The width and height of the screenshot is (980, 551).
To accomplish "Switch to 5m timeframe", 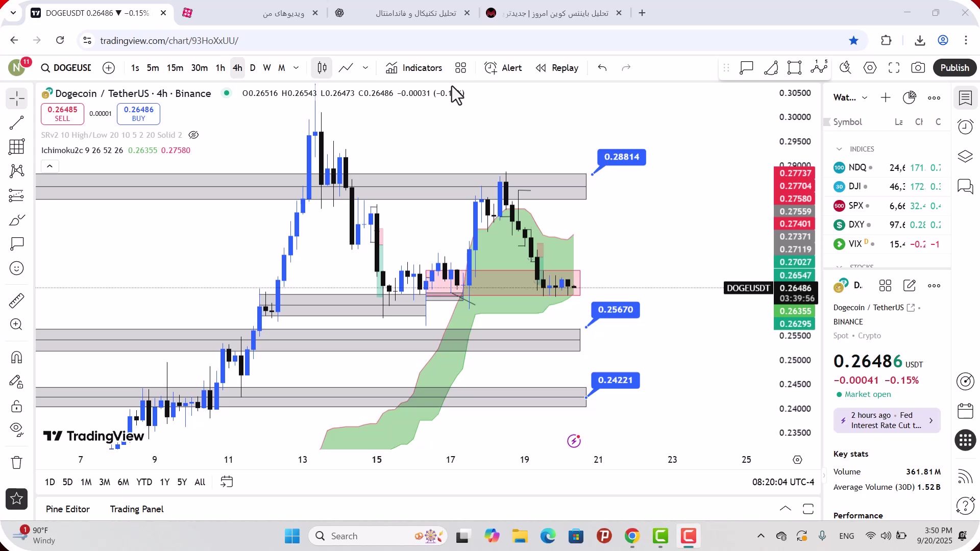I will [x=153, y=68].
